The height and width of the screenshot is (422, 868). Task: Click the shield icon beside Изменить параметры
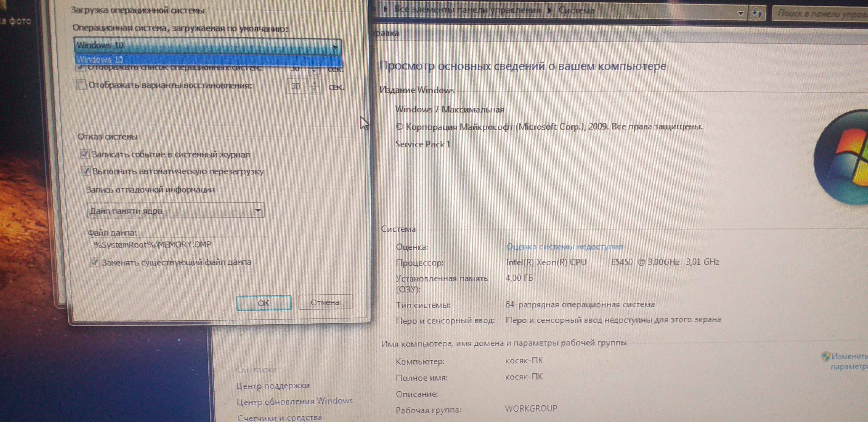point(826,356)
